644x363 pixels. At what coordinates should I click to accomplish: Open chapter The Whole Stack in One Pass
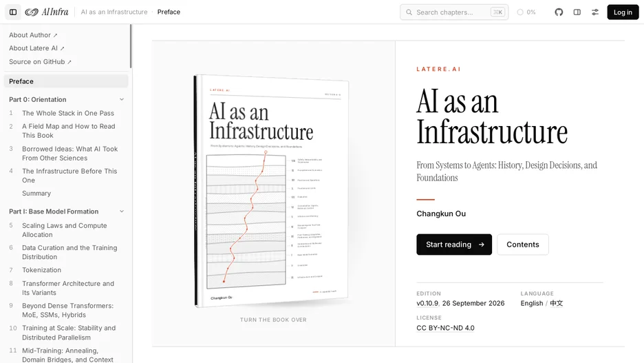67,113
